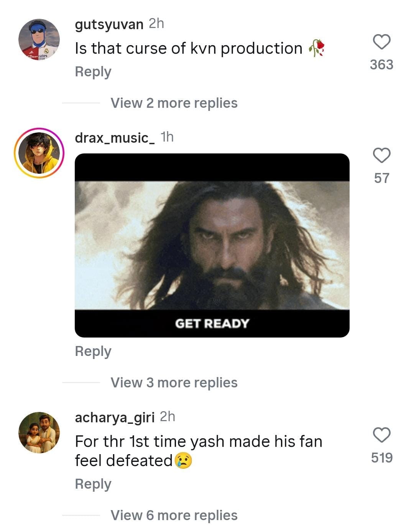Open gutsyuvan's profile picture
The image size is (414, 532).
coord(39,40)
